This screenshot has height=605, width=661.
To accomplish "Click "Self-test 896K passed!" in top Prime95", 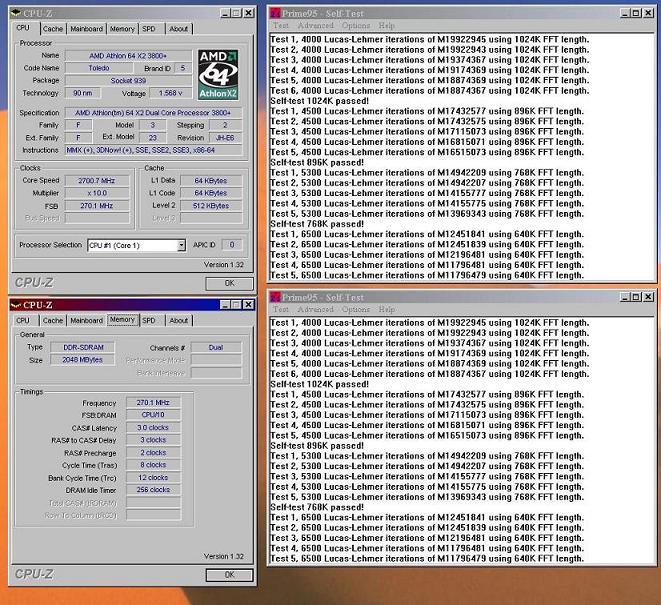I will pos(317,163).
